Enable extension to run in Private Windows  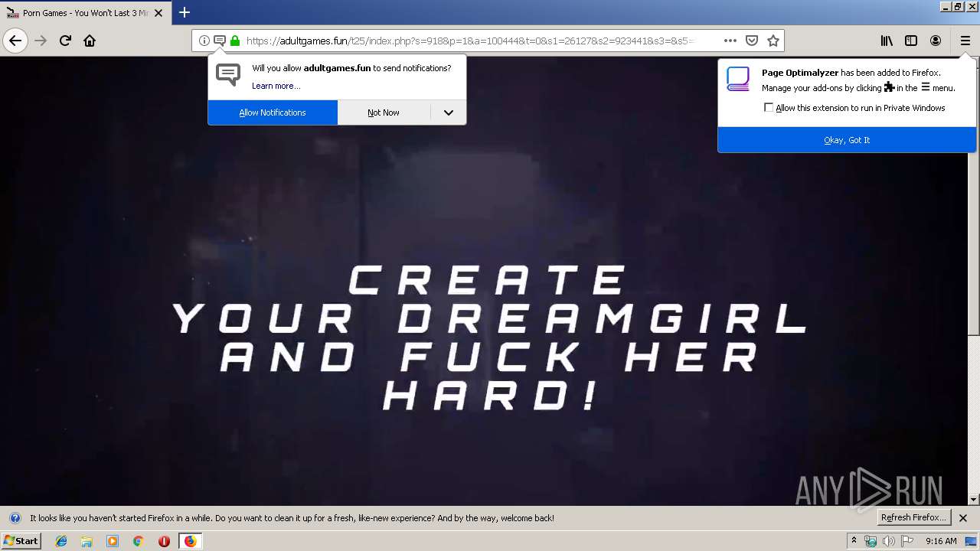[769, 108]
